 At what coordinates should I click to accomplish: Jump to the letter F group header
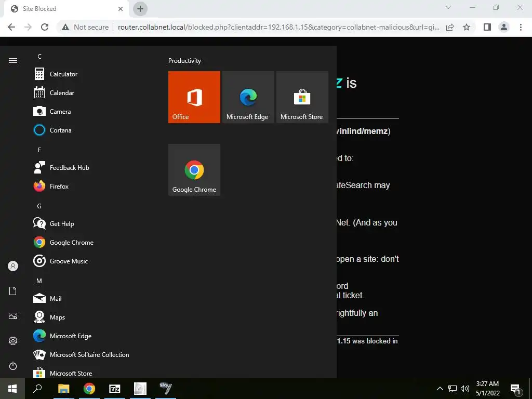[39, 150]
